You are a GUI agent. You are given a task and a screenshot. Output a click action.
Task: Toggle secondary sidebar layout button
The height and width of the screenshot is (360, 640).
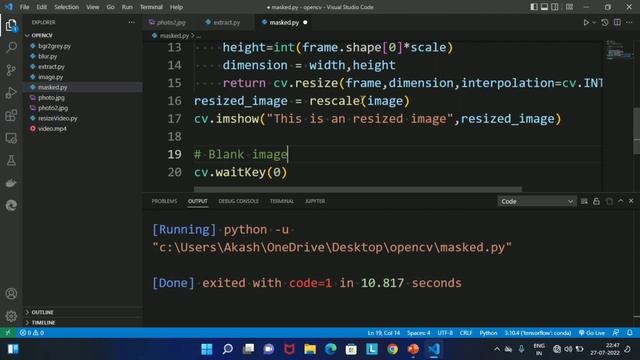tap(555, 7)
